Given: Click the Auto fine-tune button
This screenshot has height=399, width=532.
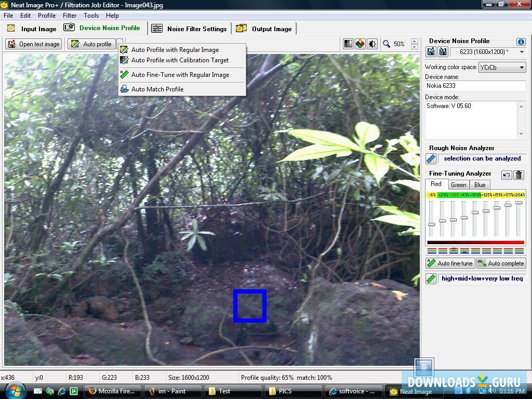Looking at the screenshot, I should coord(450,263).
